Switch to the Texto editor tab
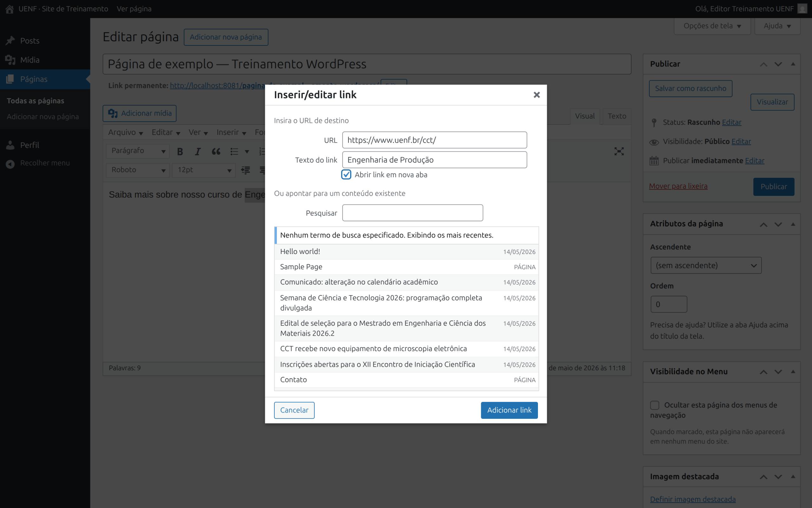Viewport: 812px width, 508px height. coord(617,116)
